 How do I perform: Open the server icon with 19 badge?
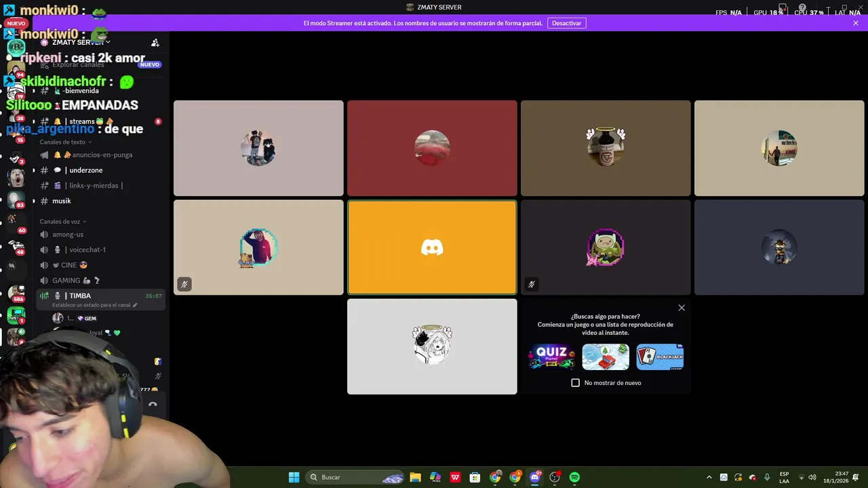(16, 91)
